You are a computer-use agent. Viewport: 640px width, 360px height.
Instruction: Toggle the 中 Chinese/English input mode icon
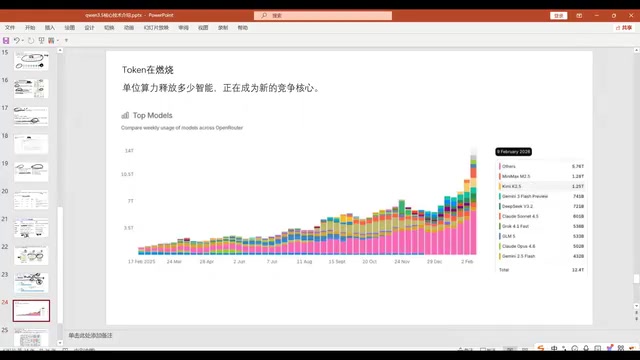point(554,348)
